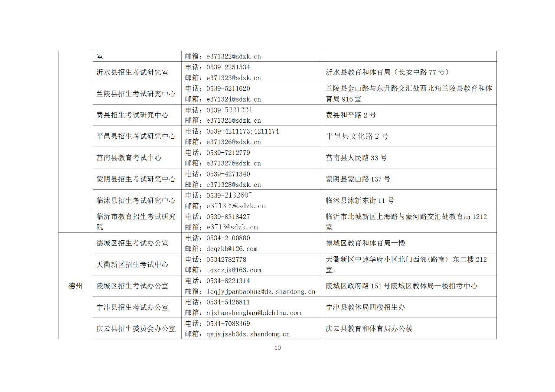
Task: Select 陵城区招生考试办公室 cell
Action: (x=137, y=286)
